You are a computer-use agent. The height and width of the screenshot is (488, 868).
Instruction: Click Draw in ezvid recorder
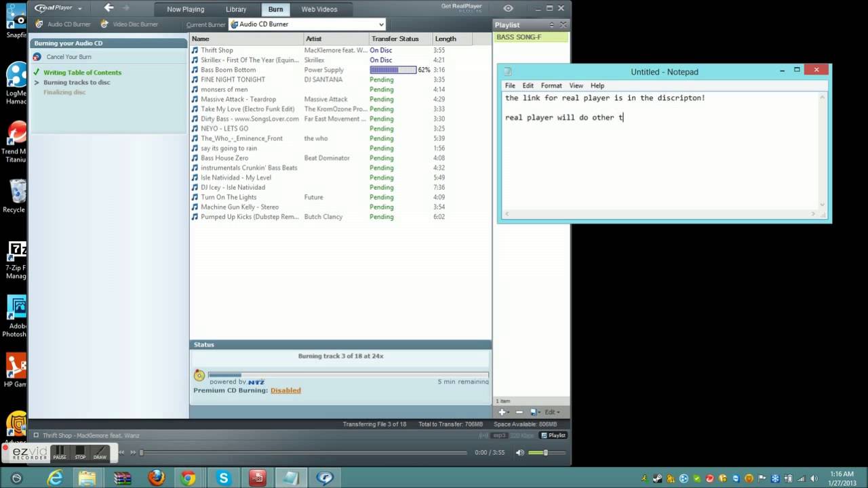tap(100, 453)
